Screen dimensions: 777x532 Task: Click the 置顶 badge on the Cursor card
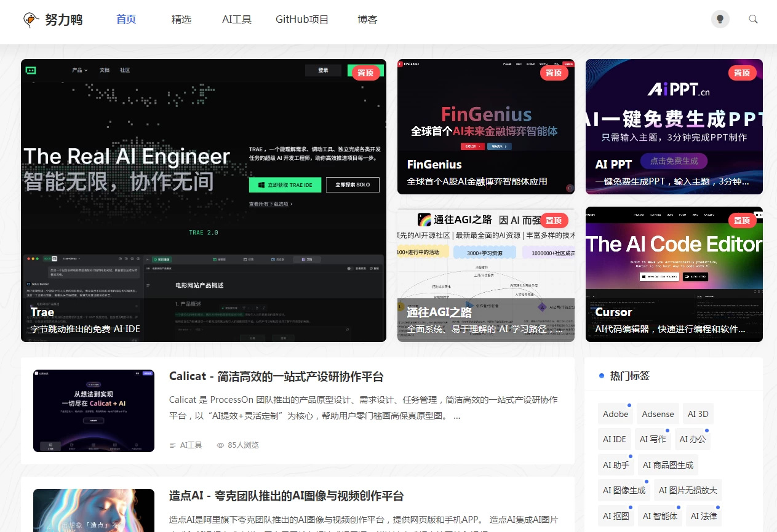742,220
